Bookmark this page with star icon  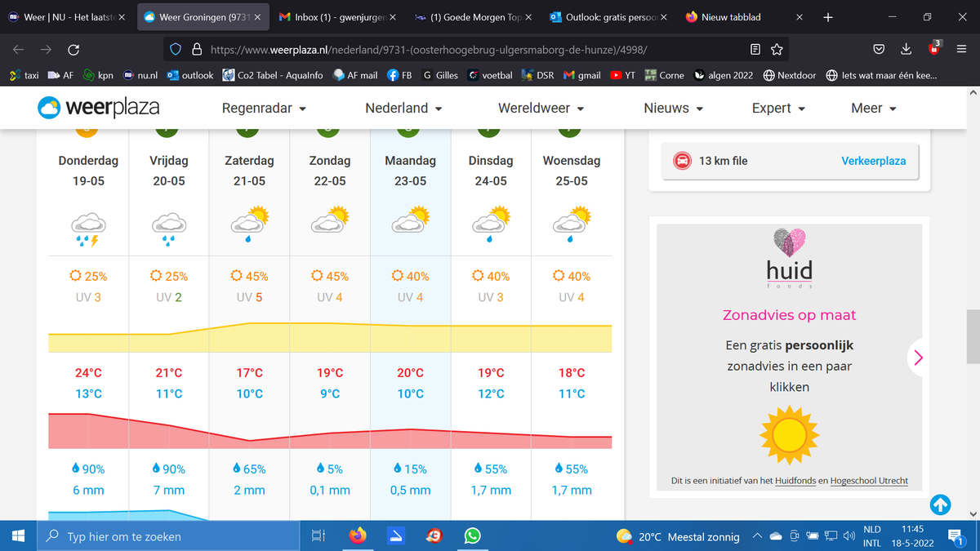point(777,50)
